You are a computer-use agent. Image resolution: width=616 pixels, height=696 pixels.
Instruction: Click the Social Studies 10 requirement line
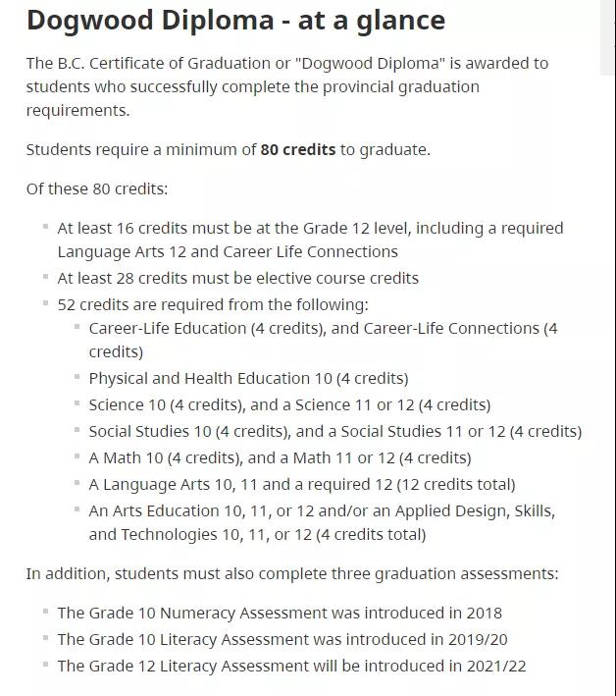click(334, 432)
